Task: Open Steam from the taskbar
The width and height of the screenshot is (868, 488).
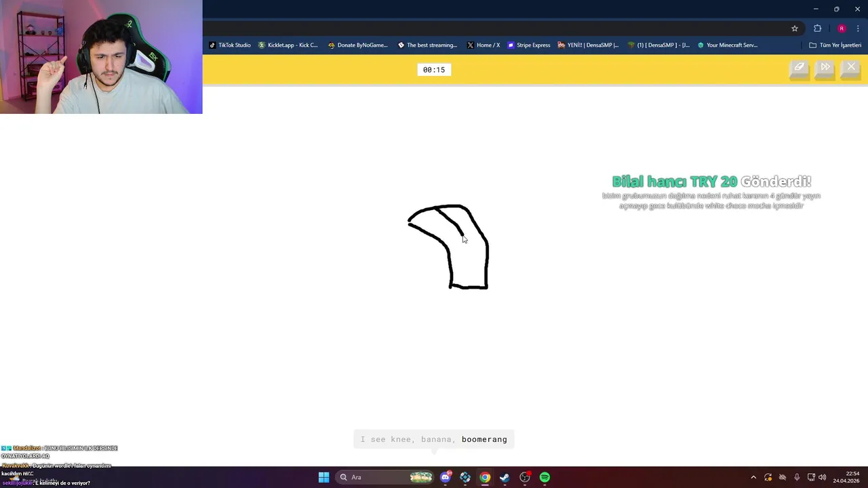Action: (x=505, y=477)
